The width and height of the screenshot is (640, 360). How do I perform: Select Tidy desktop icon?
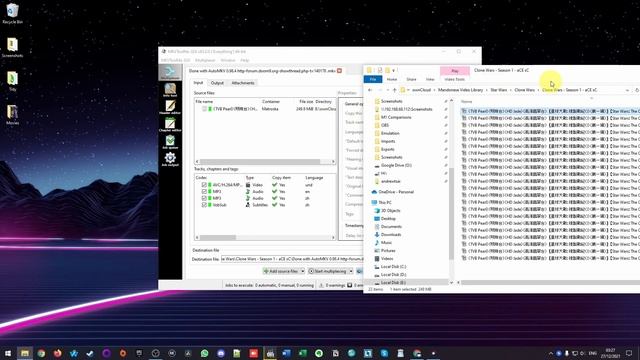[12, 81]
